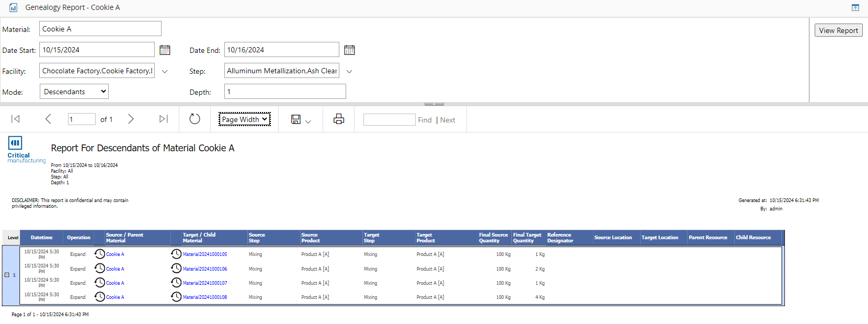Click the Find link in toolbar
This screenshot has height=324, width=868.
click(x=425, y=120)
